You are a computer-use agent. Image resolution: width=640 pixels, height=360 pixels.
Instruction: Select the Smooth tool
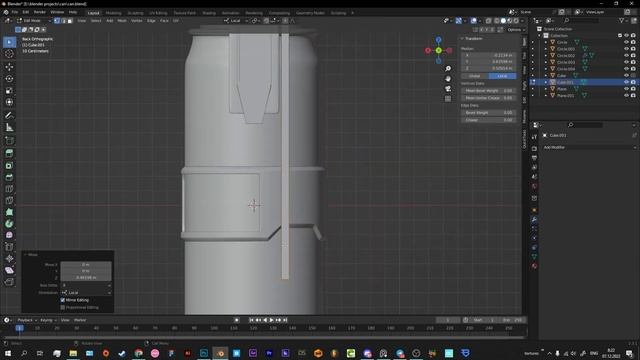tap(9, 236)
